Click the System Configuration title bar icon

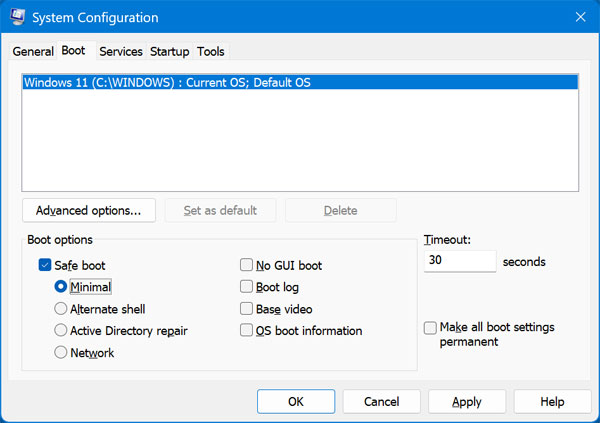[18, 17]
